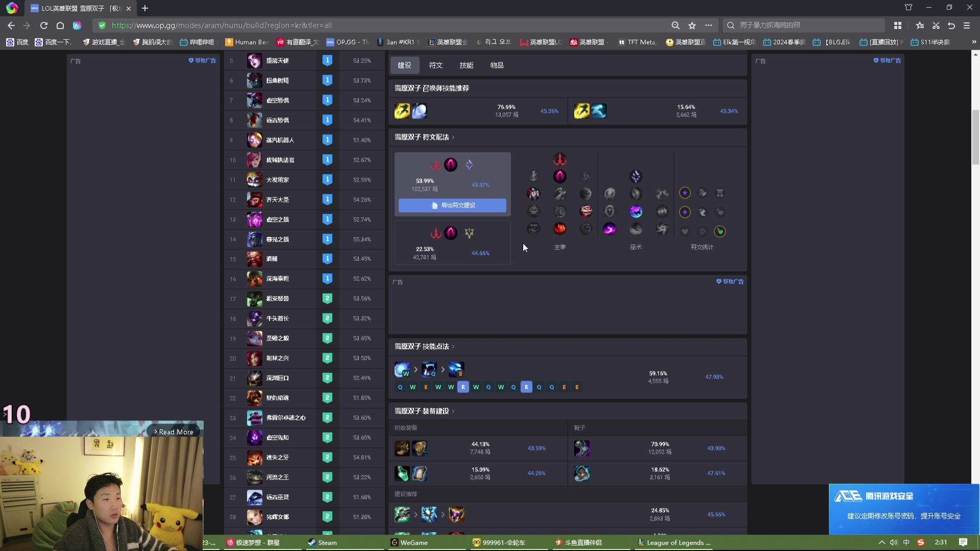Click champion row 蒸汽机器人
This screenshot has width=980, height=551.
click(x=304, y=140)
